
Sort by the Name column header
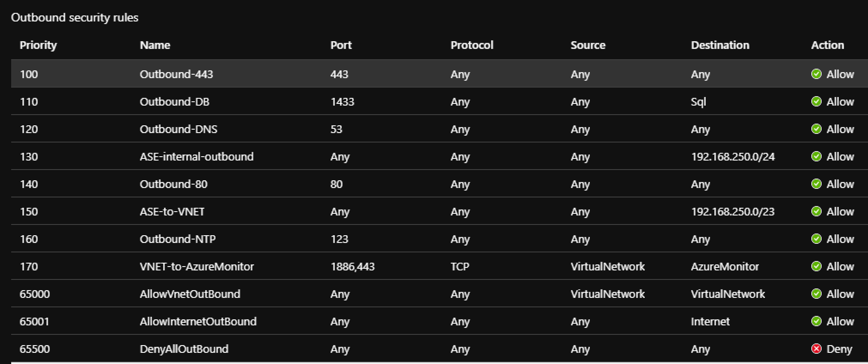coord(155,45)
